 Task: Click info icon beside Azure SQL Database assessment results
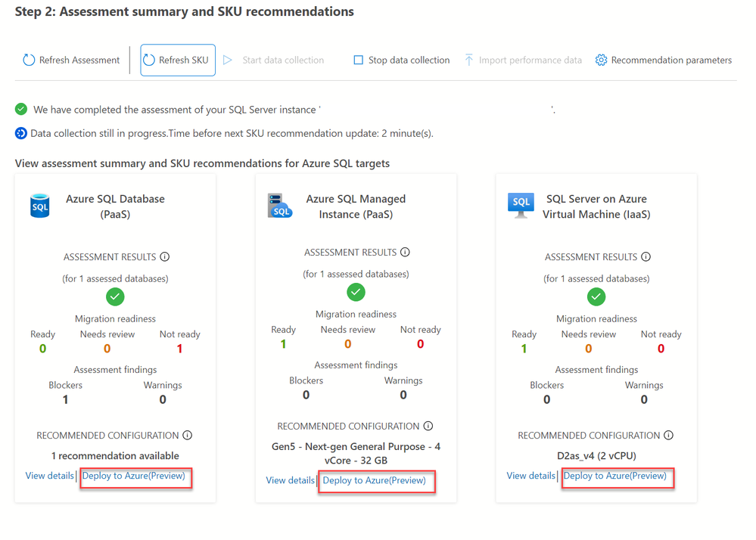pos(165,256)
